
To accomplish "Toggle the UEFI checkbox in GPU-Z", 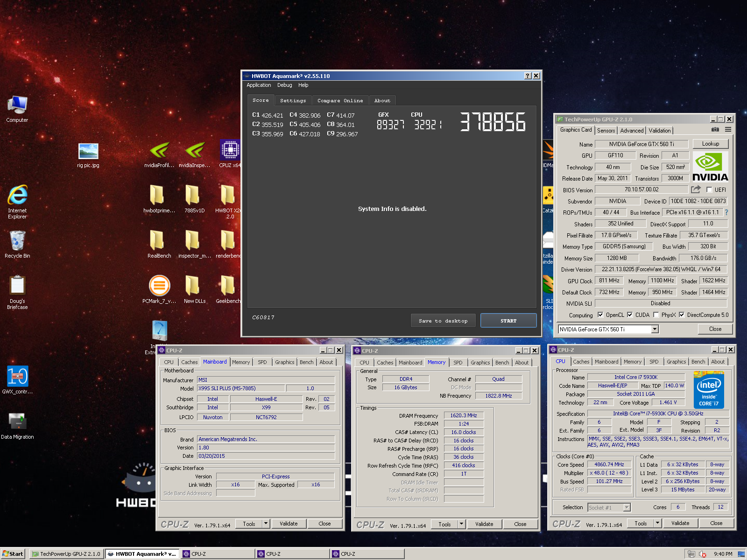I will [709, 190].
